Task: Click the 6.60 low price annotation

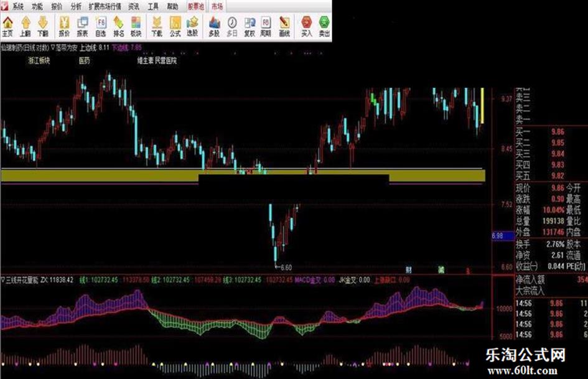Action: click(286, 268)
